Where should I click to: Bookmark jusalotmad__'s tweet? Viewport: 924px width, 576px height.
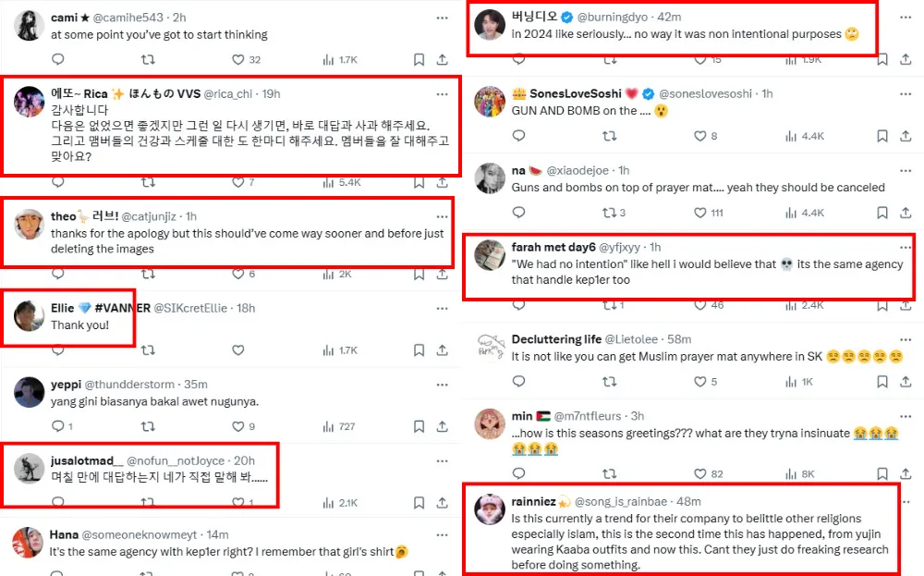click(419, 503)
